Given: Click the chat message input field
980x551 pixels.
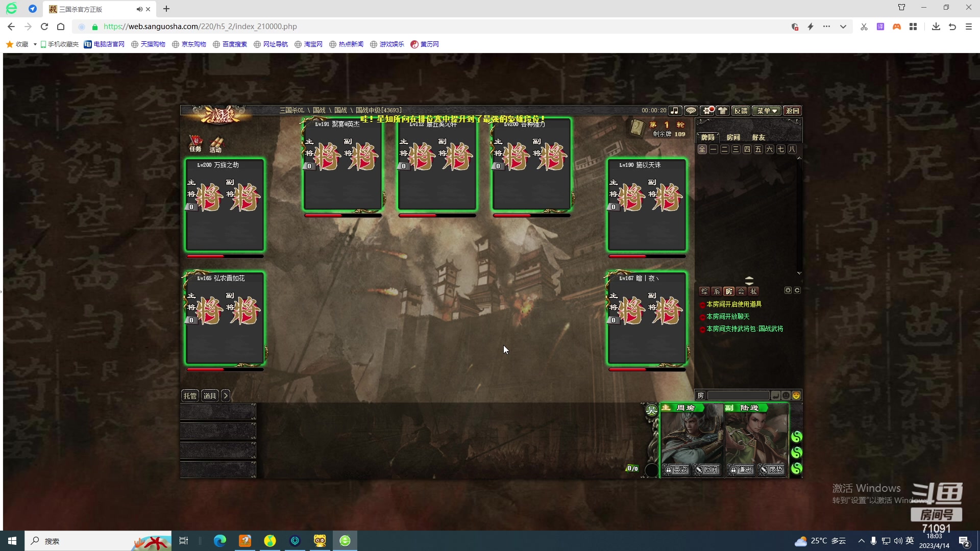Looking at the screenshot, I should coord(738,395).
